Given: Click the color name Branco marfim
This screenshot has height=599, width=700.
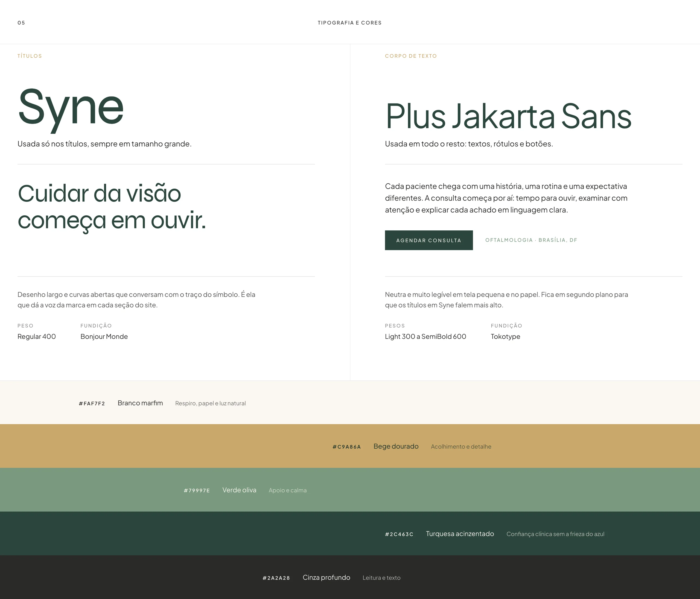Looking at the screenshot, I should click(140, 403).
